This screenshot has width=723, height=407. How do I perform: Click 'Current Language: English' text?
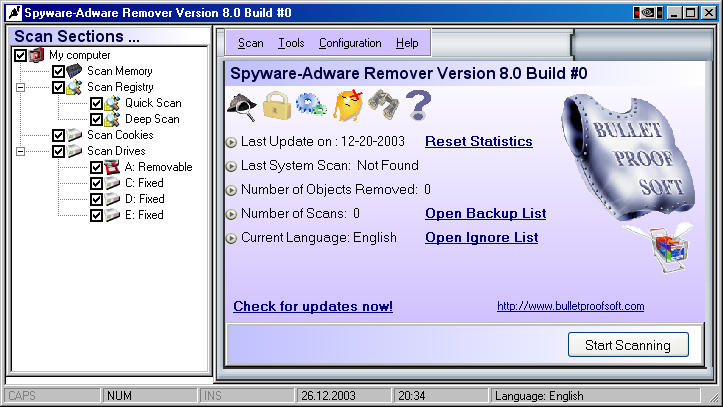click(x=319, y=237)
